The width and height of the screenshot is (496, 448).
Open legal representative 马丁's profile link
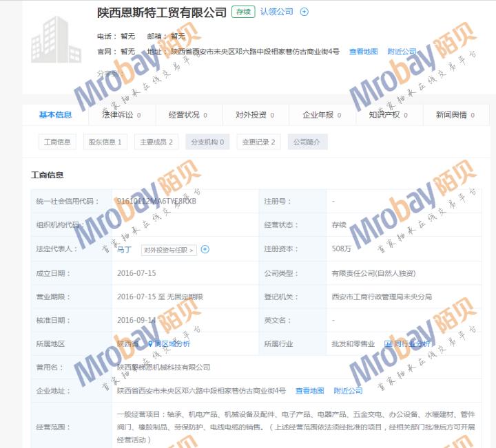(124, 250)
